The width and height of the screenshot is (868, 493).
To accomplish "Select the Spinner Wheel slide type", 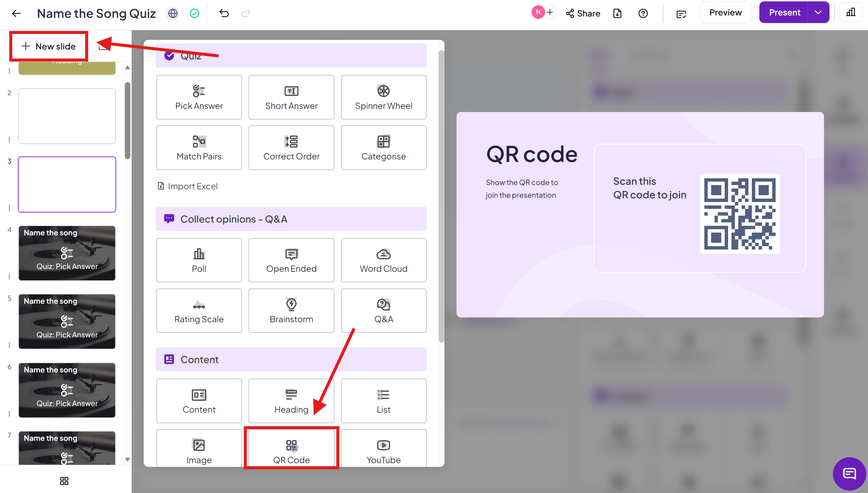I will click(384, 97).
